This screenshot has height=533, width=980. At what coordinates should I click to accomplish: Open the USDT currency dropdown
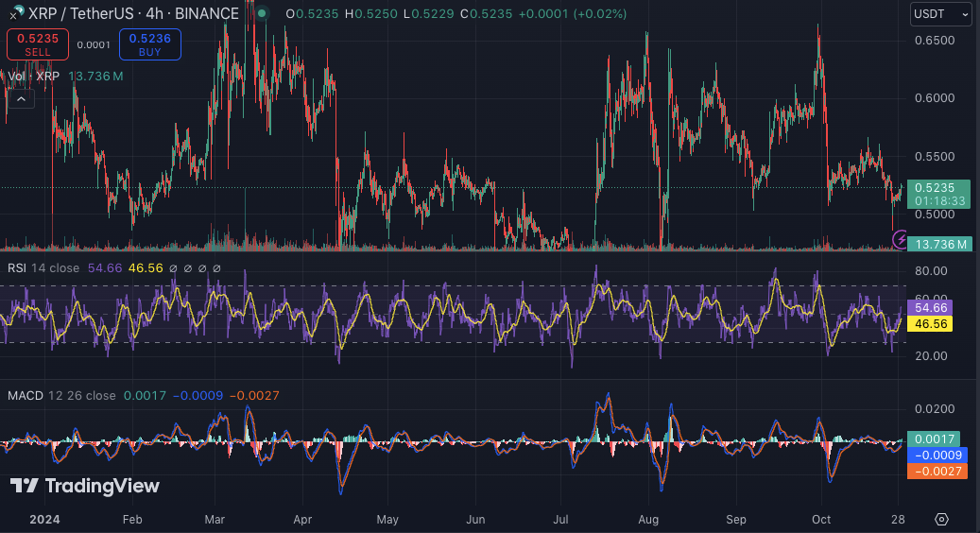(940, 14)
